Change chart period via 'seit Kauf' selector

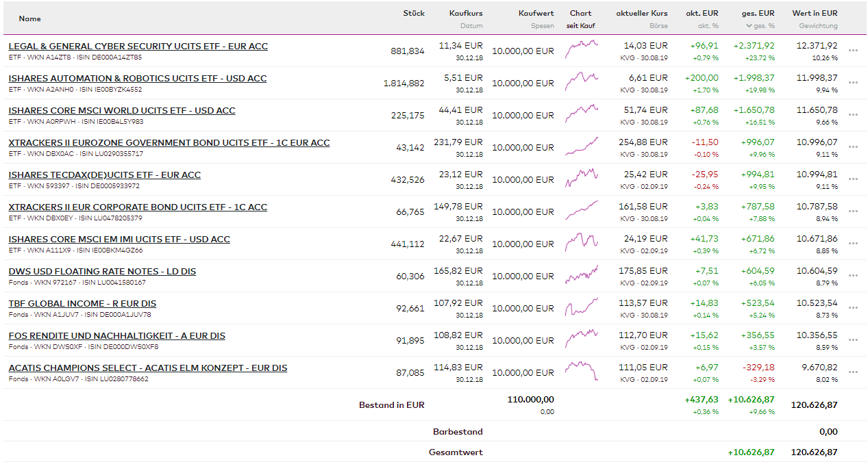pyautogui.click(x=580, y=26)
